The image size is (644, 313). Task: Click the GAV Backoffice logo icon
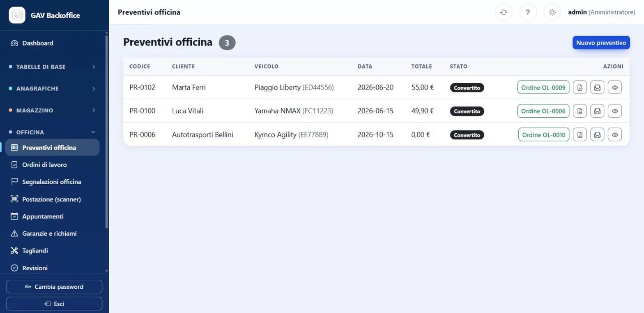(17, 15)
